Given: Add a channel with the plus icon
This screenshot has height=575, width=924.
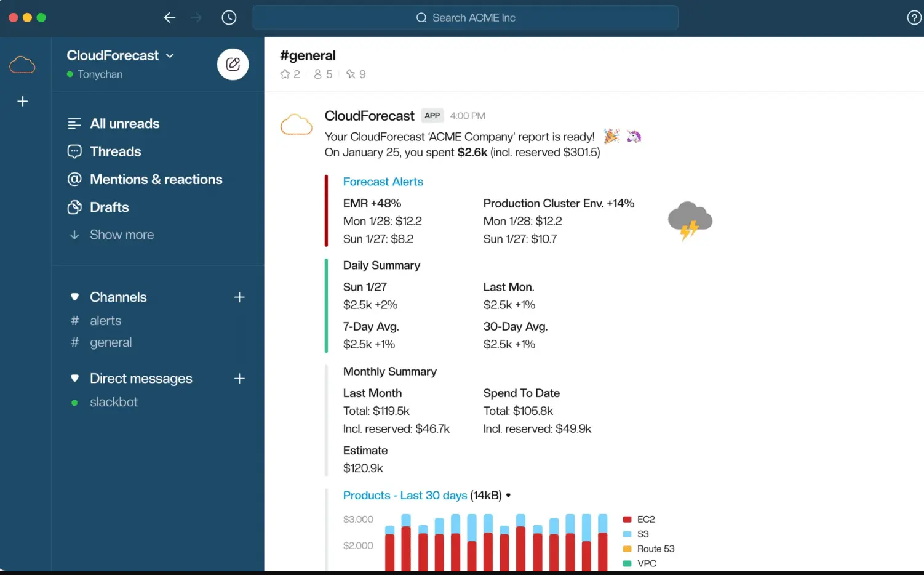Looking at the screenshot, I should tap(239, 297).
